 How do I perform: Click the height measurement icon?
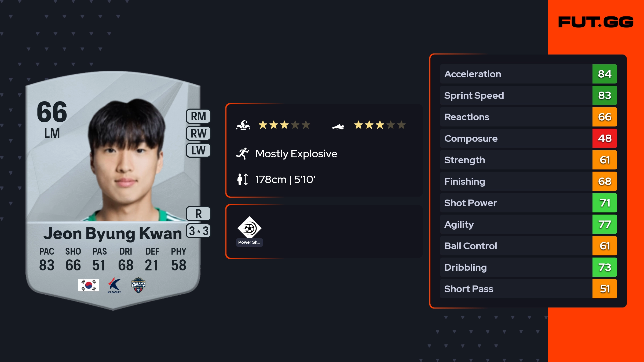(243, 179)
